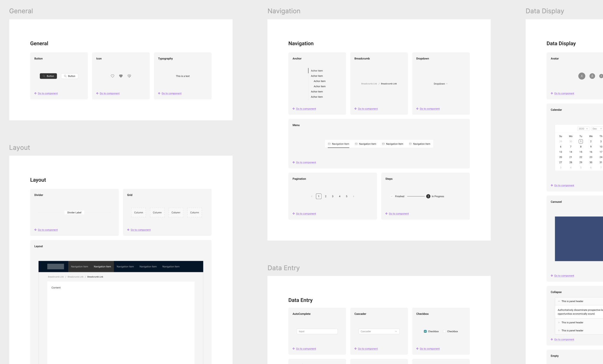
Task: Click the Divider Label text
Action: tap(74, 212)
